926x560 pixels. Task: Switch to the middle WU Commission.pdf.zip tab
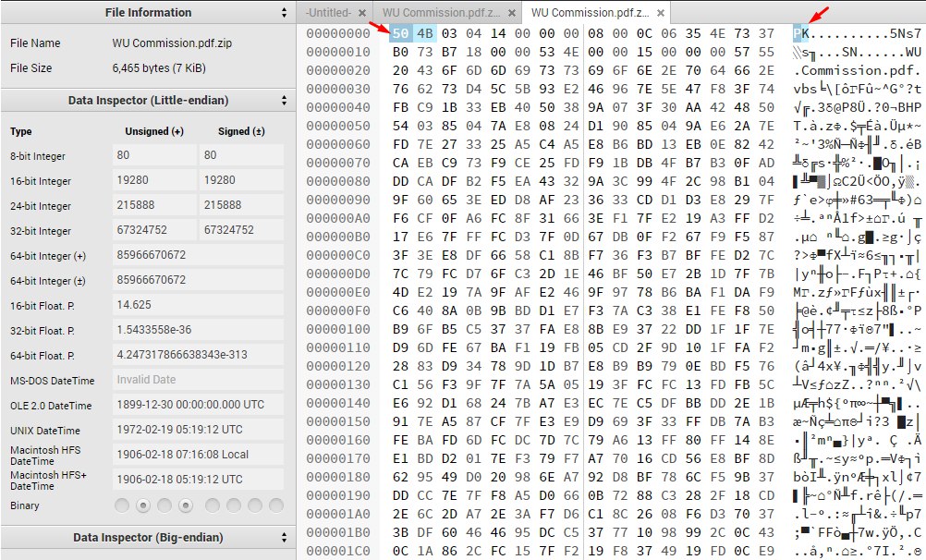pyautogui.click(x=444, y=12)
